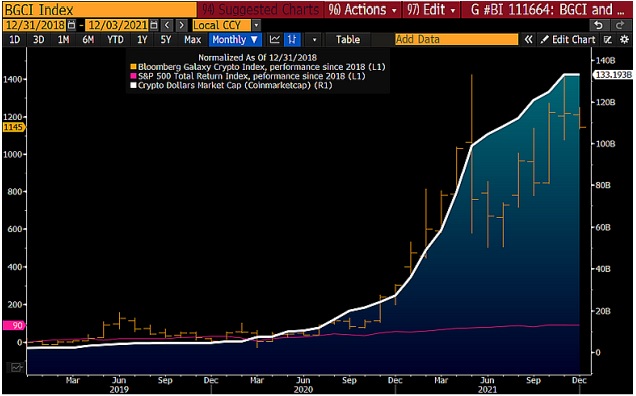This screenshot has height=396, width=636.
Task: Click orange Bloomberg Galaxy Crypto Index legend swatch
Action: 133,67
